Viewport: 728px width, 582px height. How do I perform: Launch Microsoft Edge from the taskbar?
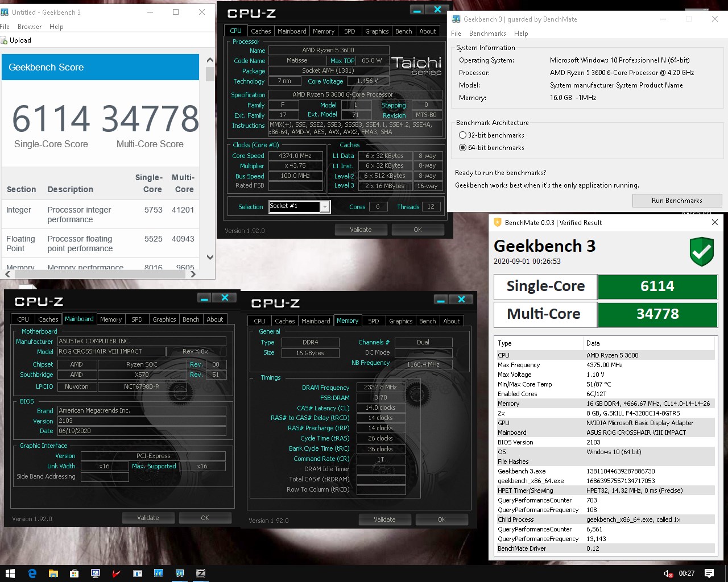[x=32, y=573]
